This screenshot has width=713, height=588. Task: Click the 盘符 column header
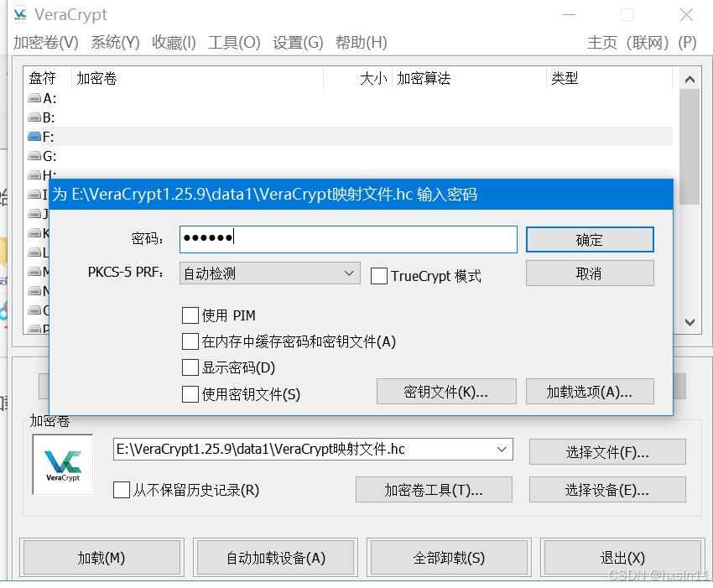[47, 78]
